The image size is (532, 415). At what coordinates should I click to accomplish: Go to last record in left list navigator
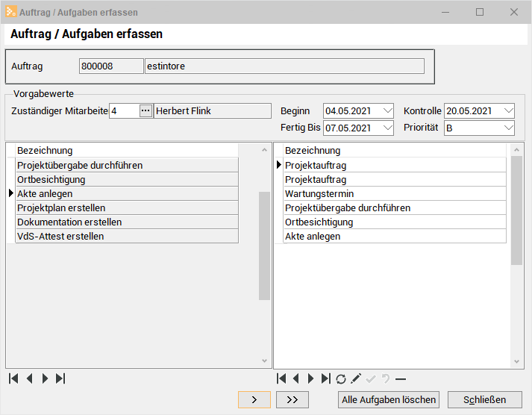[x=60, y=378]
